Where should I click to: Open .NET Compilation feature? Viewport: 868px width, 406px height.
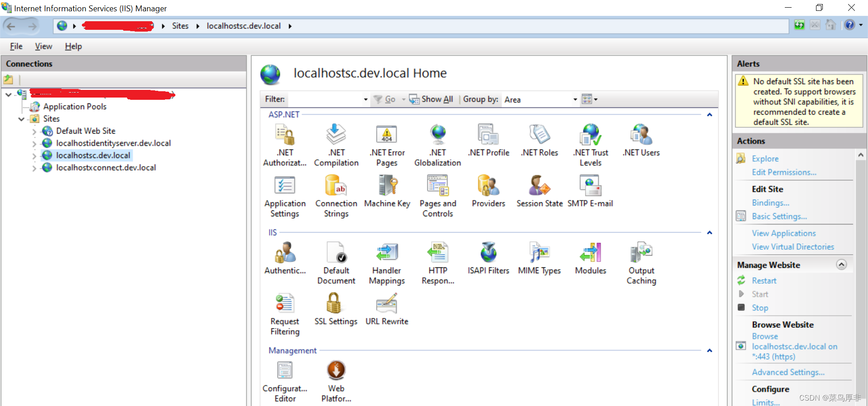[336, 145]
